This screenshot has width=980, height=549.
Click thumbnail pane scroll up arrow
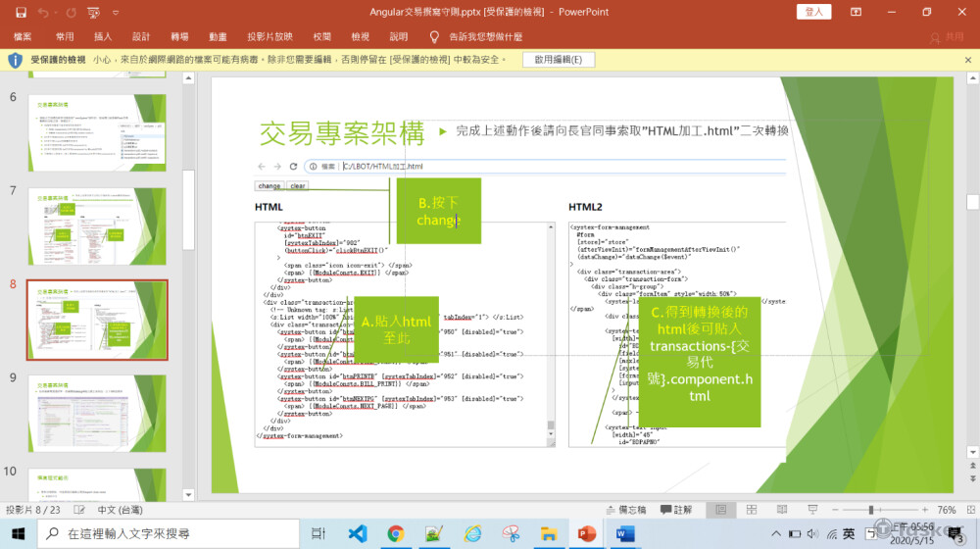189,78
